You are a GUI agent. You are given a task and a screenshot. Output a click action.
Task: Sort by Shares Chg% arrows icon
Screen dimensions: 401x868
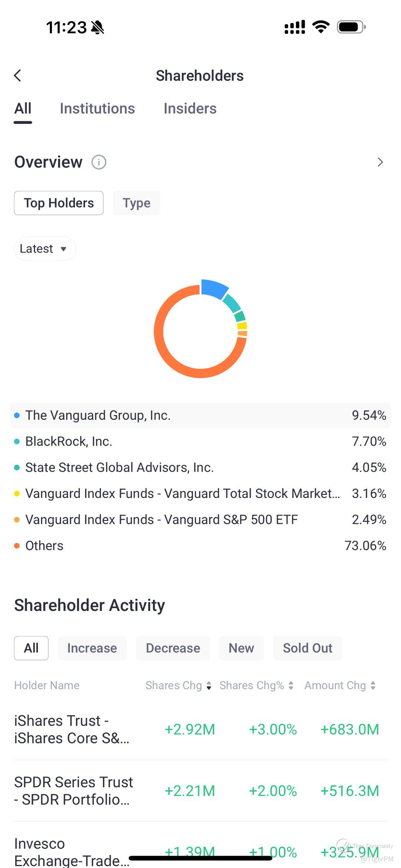(x=291, y=685)
